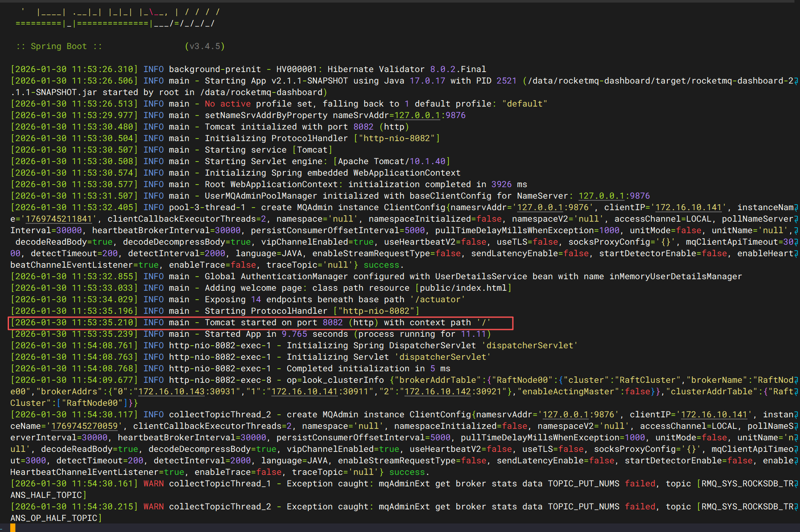The height and width of the screenshot is (532, 800).
Task: Click the orange cursor block at bottom
Action: tap(13, 528)
